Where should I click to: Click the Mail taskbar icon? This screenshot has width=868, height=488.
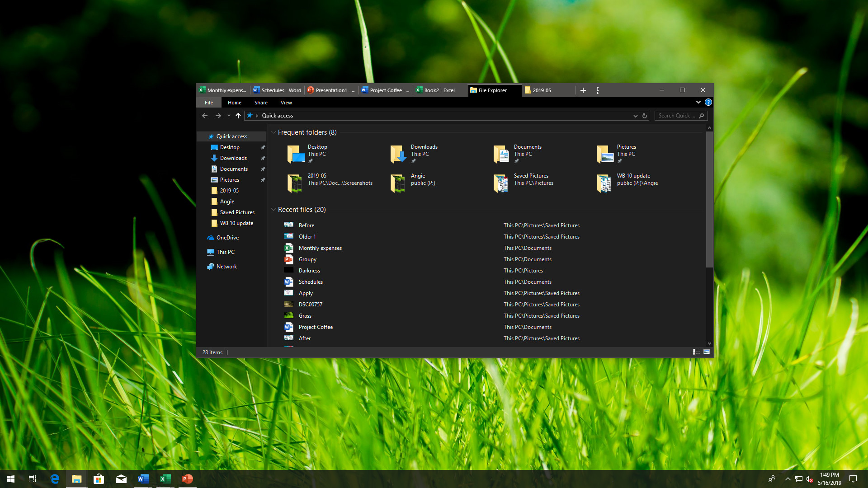point(120,479)
